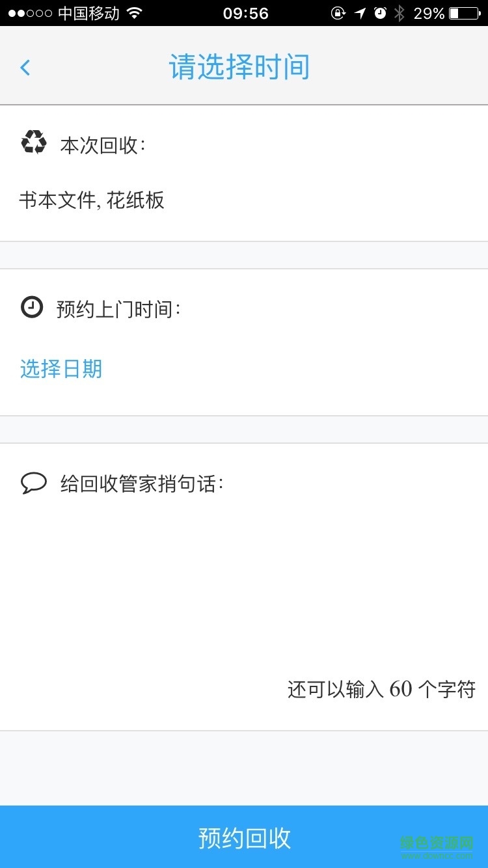Tap the Wi-Fi status icon
This screenshot has height=868, width=488.
point(135,13)
